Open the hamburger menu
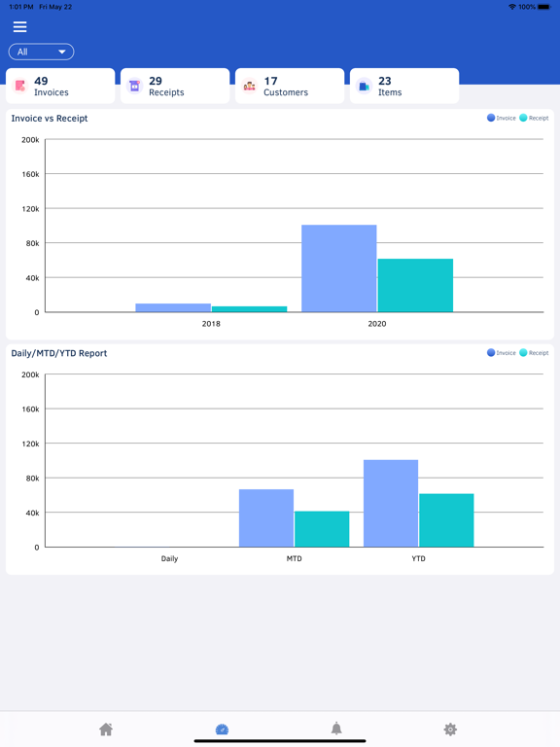 (20, 26)
